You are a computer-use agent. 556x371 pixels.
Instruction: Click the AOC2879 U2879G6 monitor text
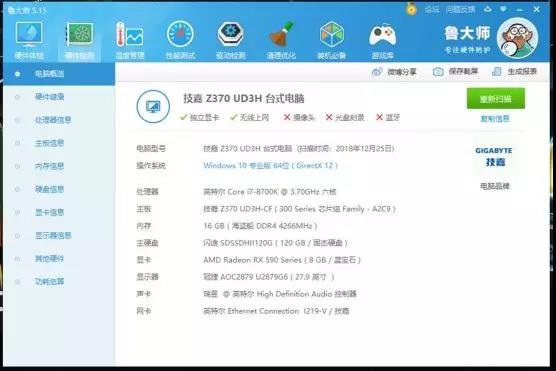coord(269,277)
